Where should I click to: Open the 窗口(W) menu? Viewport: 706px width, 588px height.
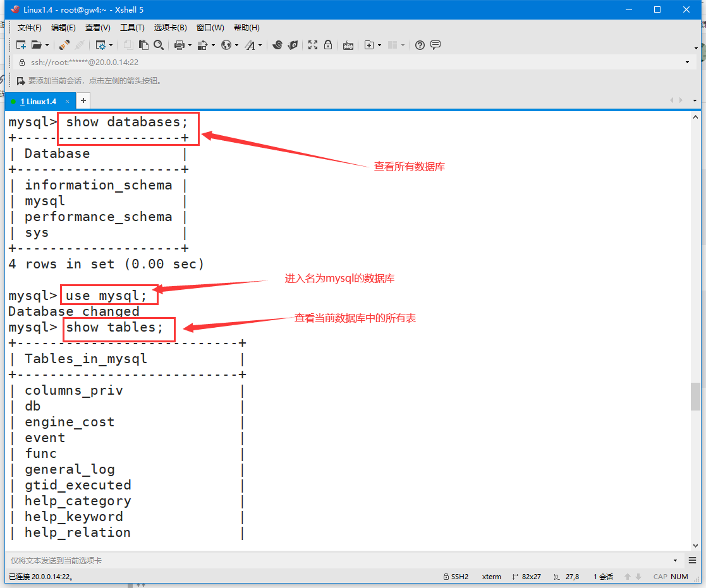tap(210, 27)
